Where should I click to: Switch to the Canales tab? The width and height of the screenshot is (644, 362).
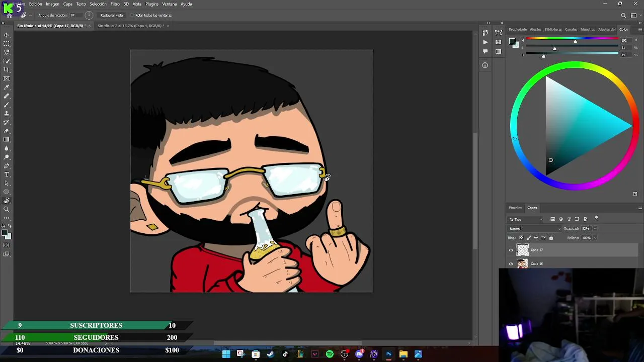click(x=571, y=29)
